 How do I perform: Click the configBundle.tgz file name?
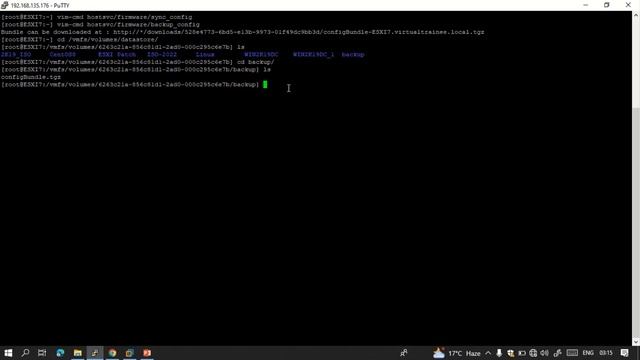pyautogui.click(x=31, y=77)
